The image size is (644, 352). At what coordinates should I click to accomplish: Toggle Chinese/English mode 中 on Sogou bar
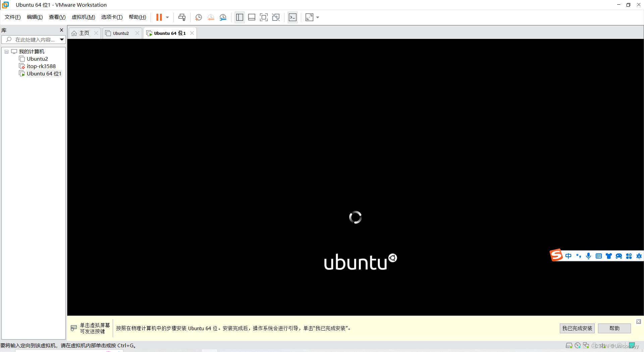tap(569, 256)
